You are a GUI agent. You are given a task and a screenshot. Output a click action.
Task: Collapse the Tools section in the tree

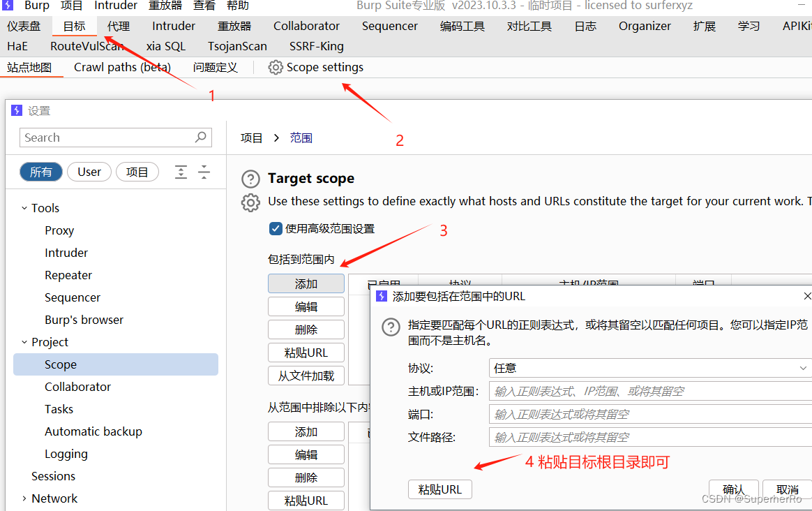coord(23,207)
